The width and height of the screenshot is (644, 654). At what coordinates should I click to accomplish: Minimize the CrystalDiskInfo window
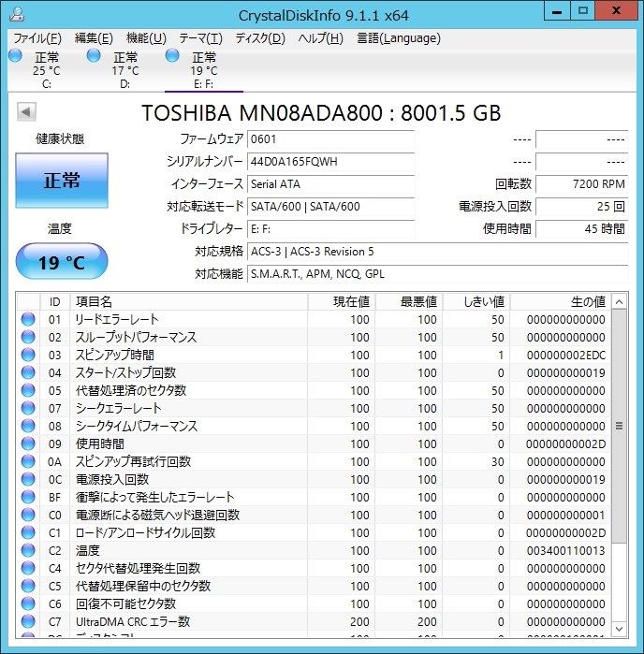[557, 11]
